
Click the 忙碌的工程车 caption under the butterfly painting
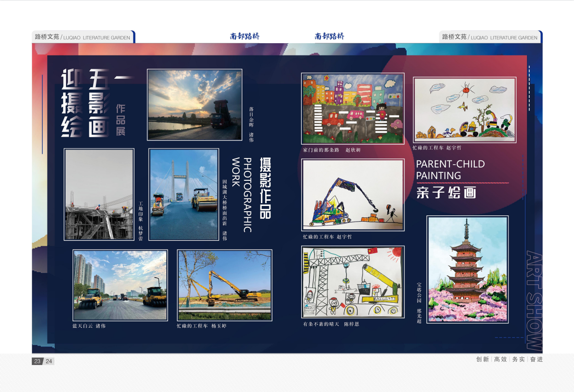[x=437, y=148]
